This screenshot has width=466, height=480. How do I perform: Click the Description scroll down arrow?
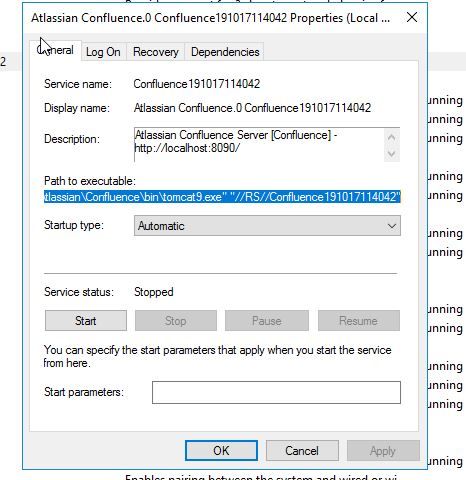tap(392, 154)
